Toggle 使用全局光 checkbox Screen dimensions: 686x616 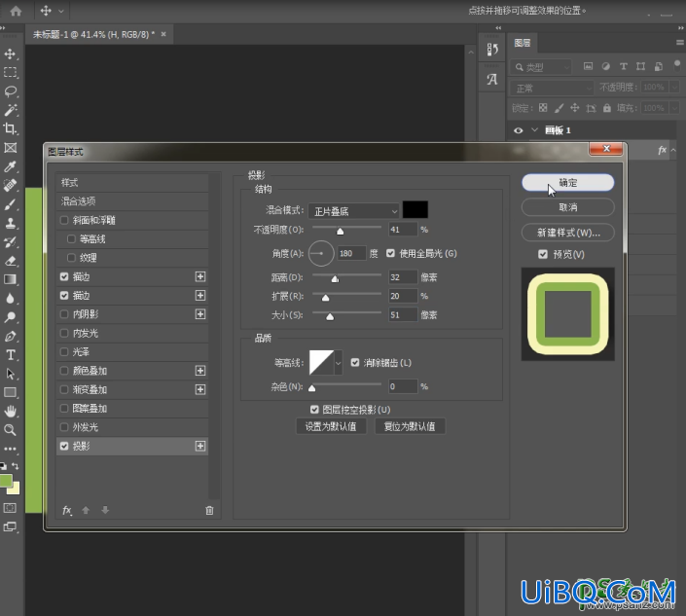pos(391,253)
